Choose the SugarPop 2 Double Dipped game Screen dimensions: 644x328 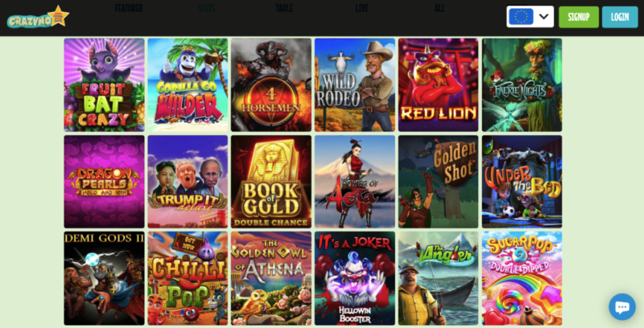pos(522,278)
